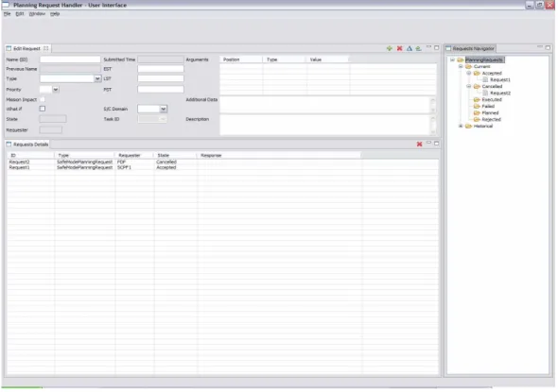Click the Name (ID) input field
This screenshot has width=558, height=392.
(70, 60)
